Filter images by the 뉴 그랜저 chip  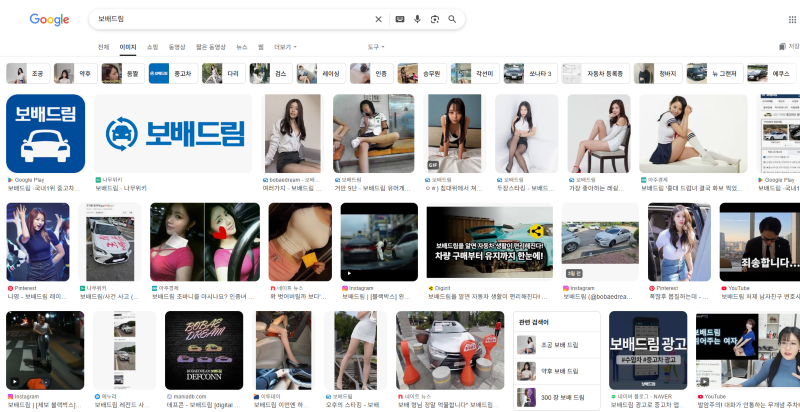[714, 73]
